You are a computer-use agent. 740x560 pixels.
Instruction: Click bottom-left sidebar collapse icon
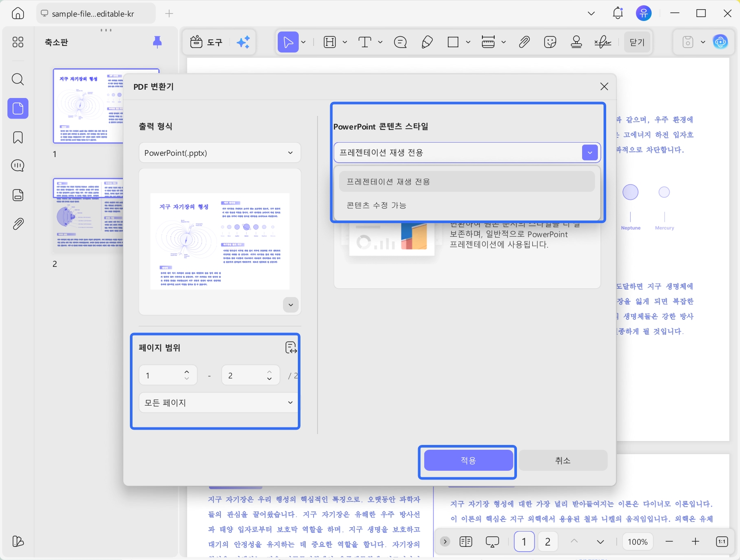18,542
